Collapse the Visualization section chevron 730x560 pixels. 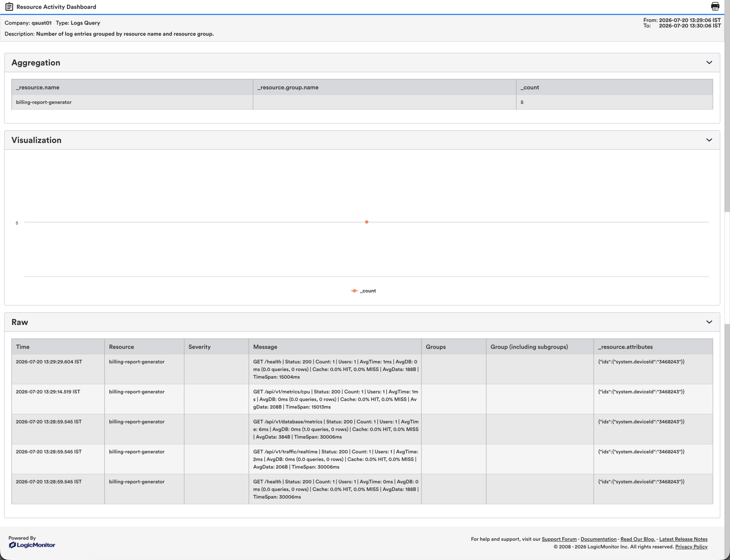pos(709,140)
